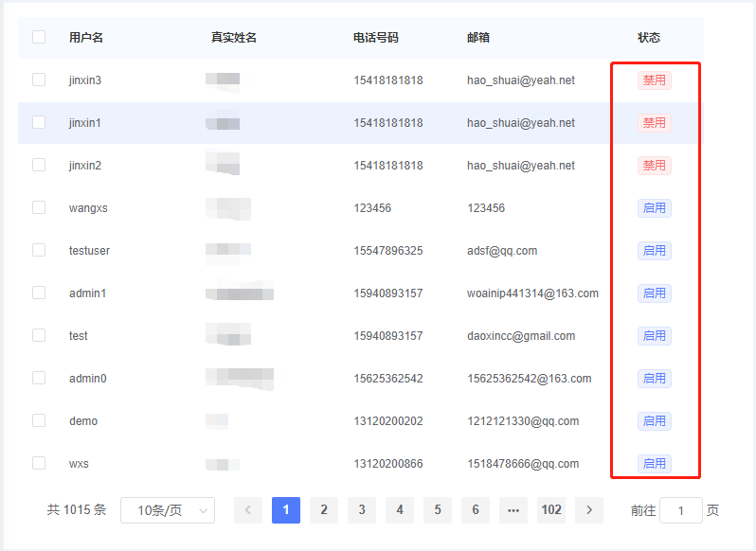Screen dimensions: 756x551
Task: Click the 启用 status tag for wangxs
Action: [654, 208]
